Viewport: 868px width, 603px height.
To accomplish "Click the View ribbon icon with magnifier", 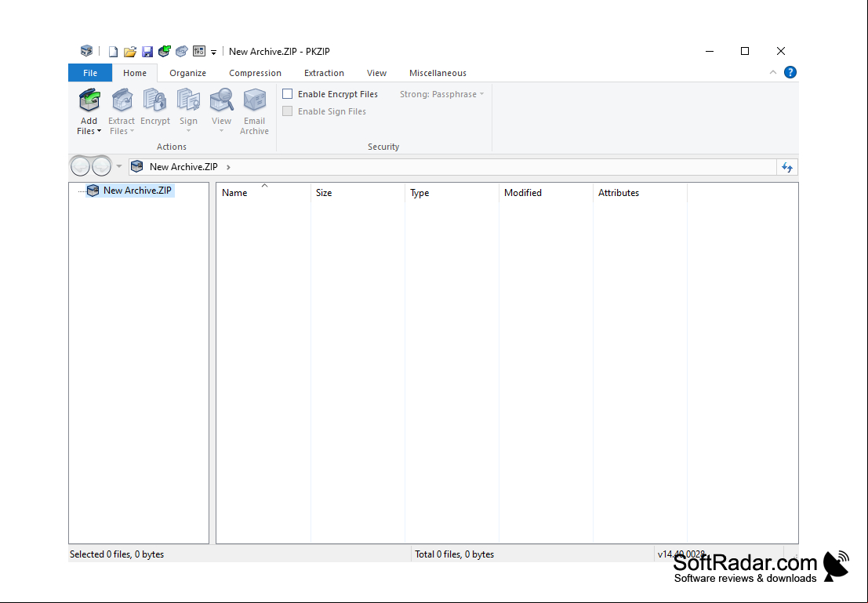I will 221,100.
